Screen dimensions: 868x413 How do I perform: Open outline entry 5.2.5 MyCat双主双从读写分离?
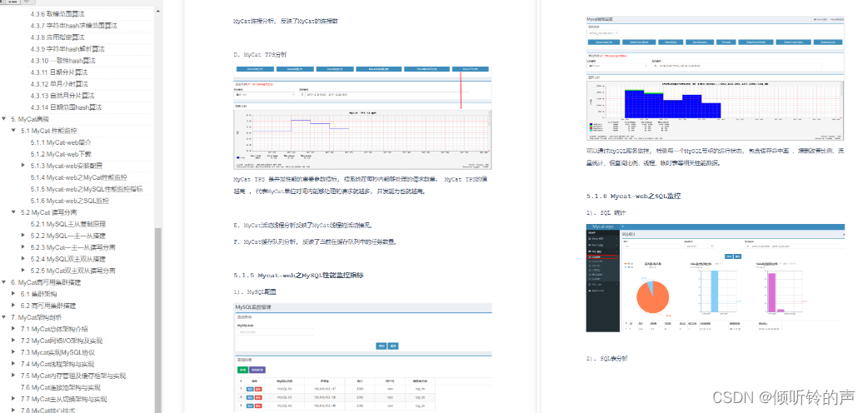(73, 270)
